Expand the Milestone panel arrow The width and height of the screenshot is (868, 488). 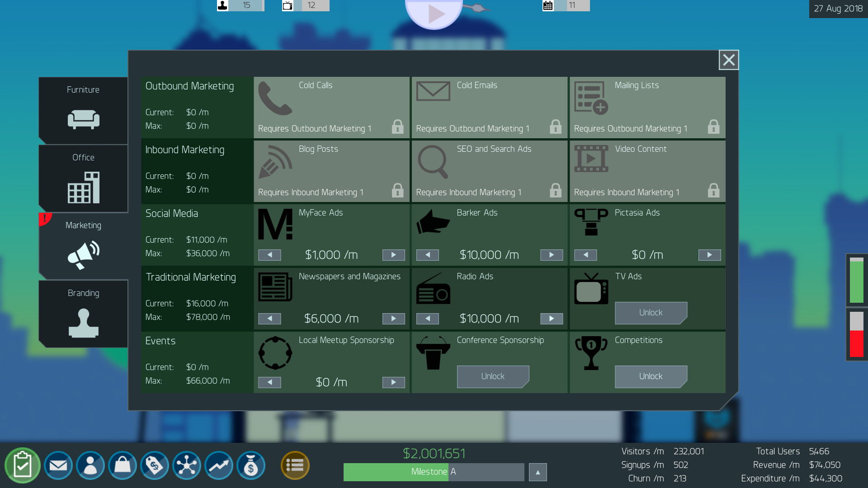(538, 472)
